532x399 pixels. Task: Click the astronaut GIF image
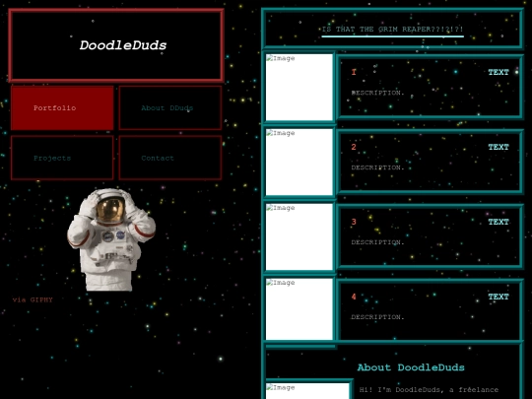pos(111,239)
